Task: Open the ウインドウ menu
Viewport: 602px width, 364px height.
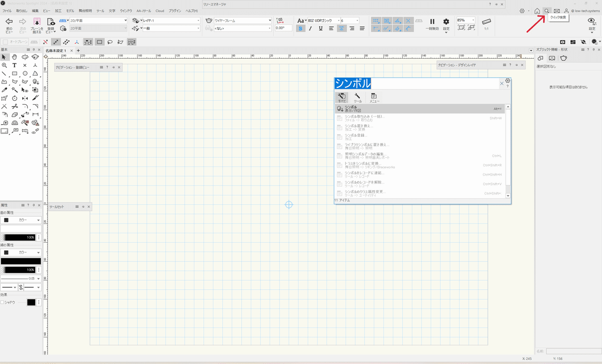Action: coord(126,11)
